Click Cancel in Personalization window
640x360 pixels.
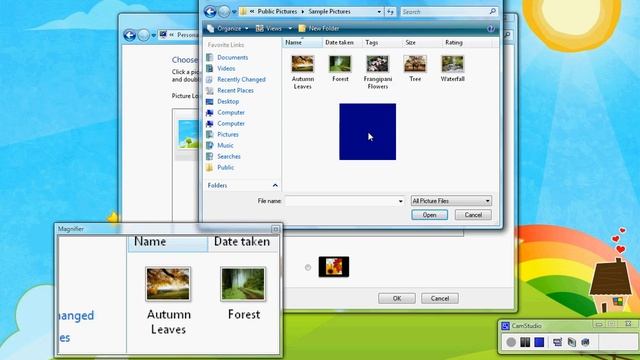click(440, 298)
